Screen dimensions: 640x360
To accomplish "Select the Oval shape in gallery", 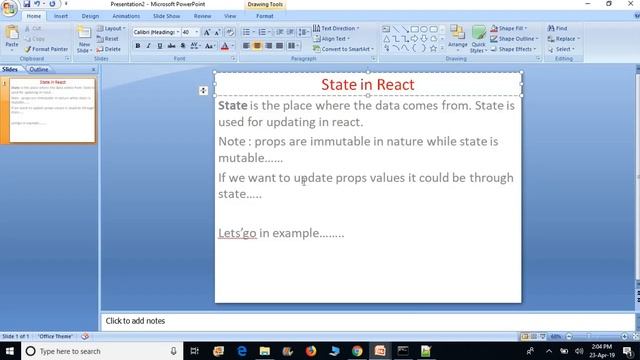I will [x=424, y=29].
